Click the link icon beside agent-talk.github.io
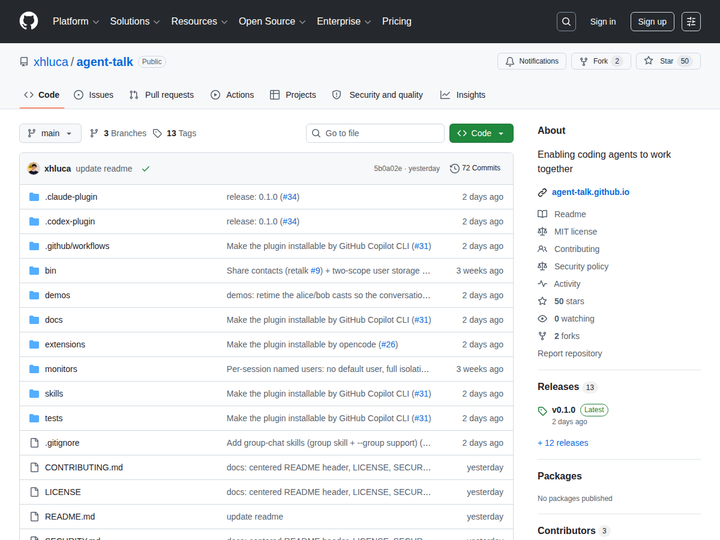720x540 pixels. (x=542, y=192)
